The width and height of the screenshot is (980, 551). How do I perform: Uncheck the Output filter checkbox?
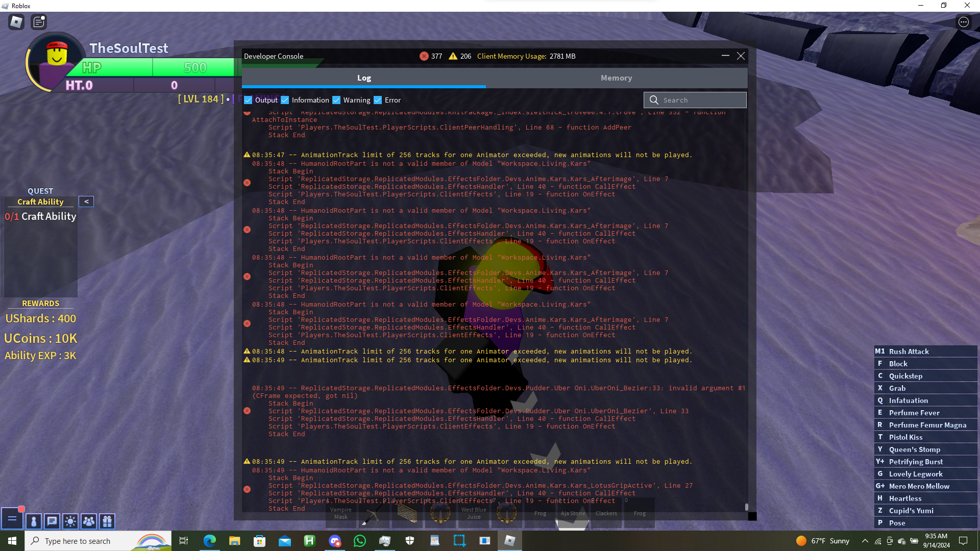(x=249, y=100)
